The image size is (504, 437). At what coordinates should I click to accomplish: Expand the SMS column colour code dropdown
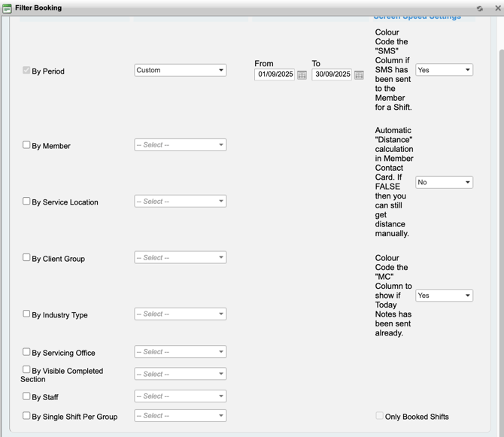pos(444,70)
